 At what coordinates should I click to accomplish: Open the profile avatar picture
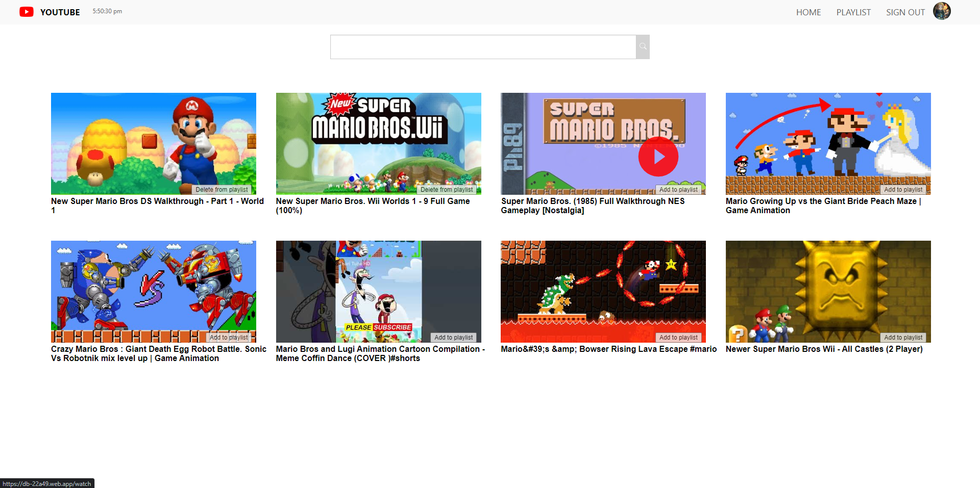(942, 11)
